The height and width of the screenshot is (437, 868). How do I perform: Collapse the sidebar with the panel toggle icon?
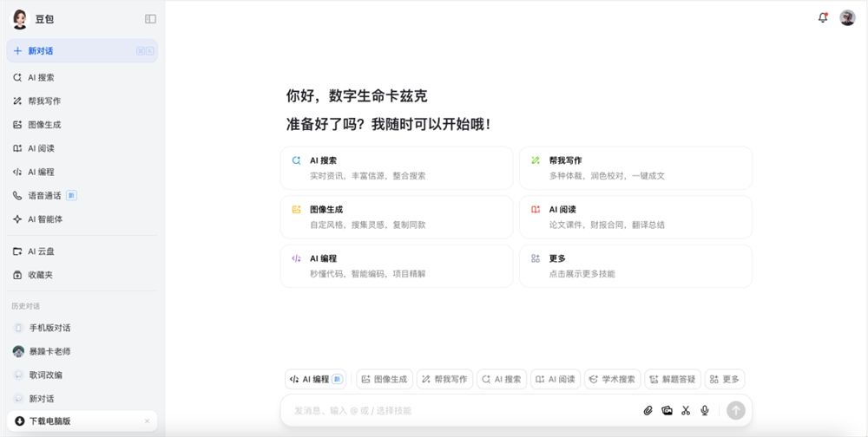click(150, 19)
